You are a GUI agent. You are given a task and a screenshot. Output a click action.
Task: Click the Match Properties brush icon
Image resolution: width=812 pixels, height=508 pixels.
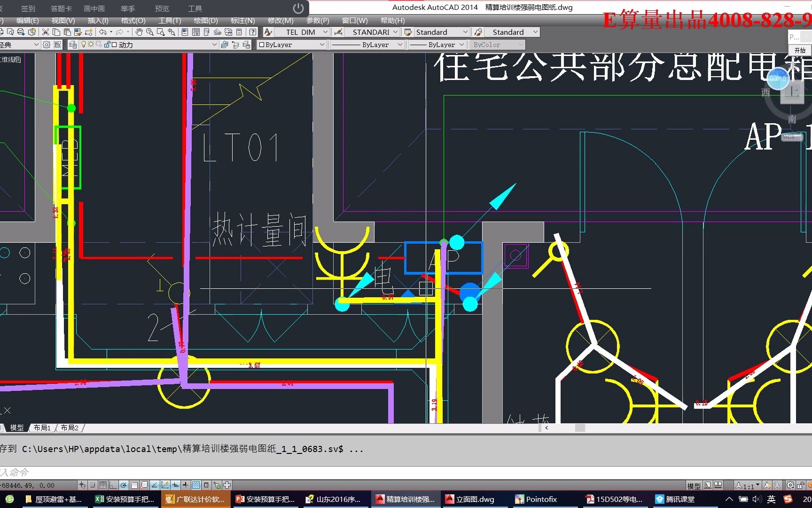[78, 32]
